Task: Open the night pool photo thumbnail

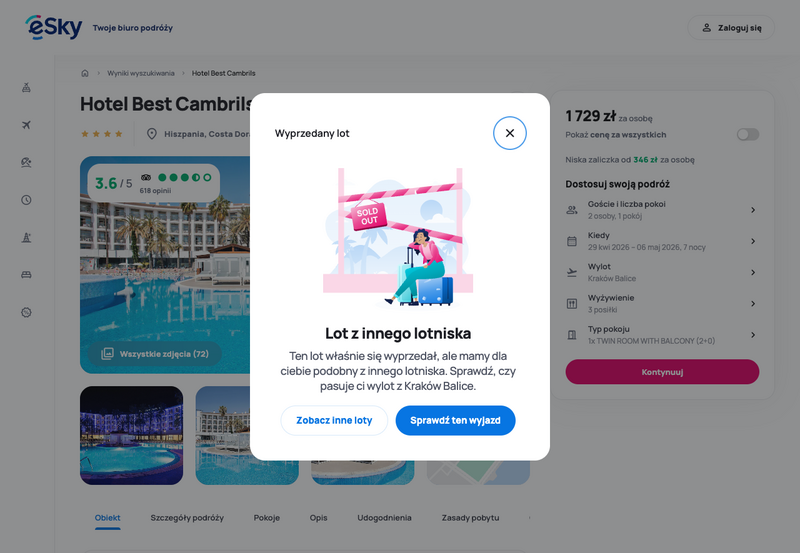Action: (132, 435)
